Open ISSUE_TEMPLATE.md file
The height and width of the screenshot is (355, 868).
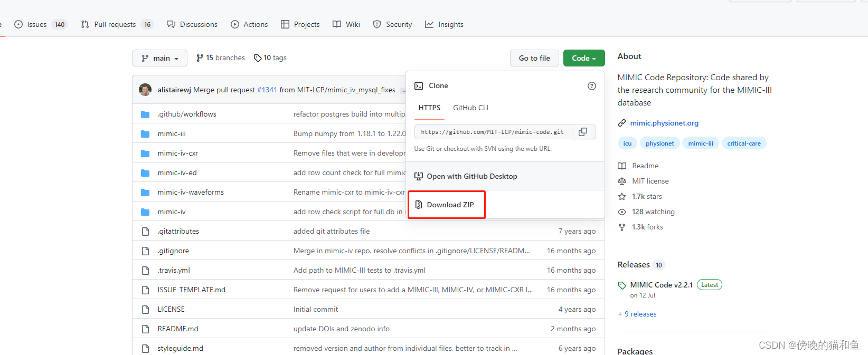[x=192, y=290]
